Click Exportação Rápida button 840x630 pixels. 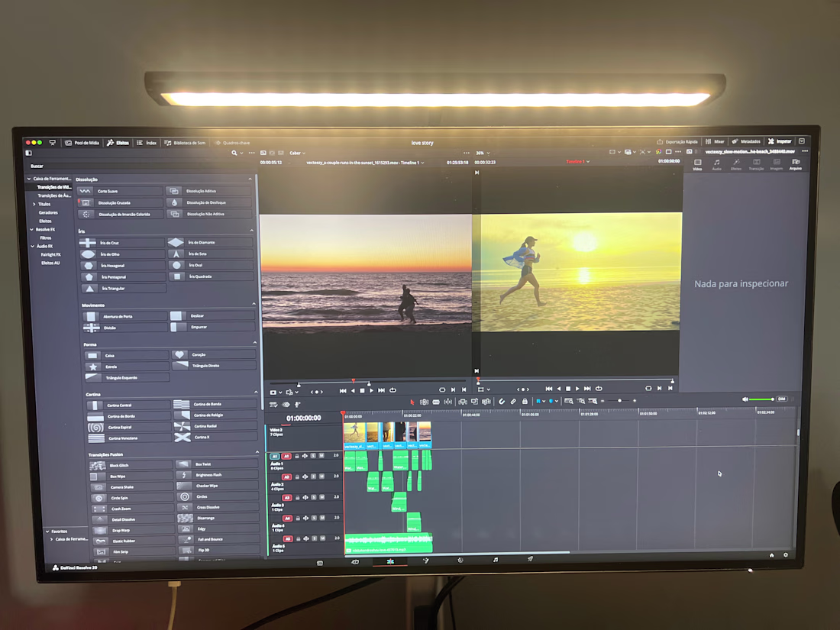(677, 142)
